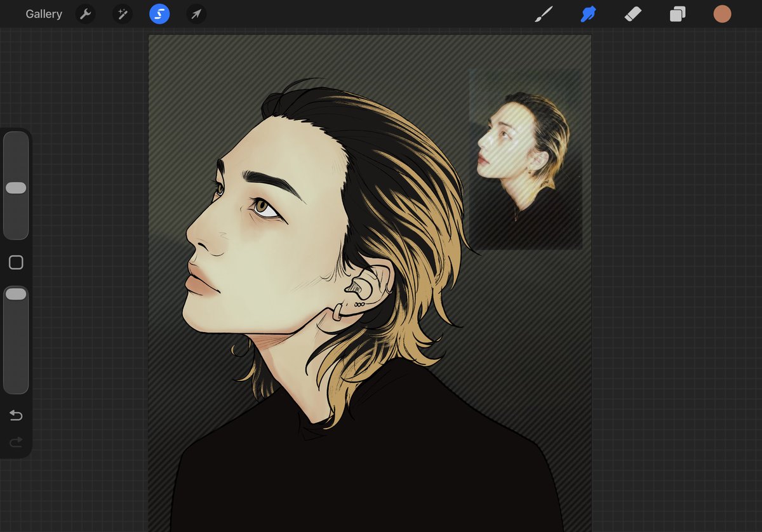Tap the redo arrow in the sidebar
This screenshot has height=532, width=762.
(16, 442)
